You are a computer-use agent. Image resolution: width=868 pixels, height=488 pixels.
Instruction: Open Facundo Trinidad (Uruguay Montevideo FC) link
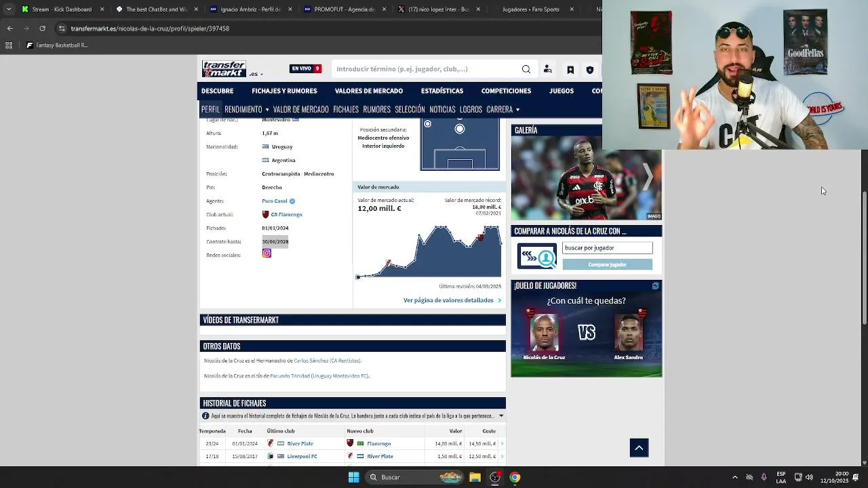[x=319, y=375]
